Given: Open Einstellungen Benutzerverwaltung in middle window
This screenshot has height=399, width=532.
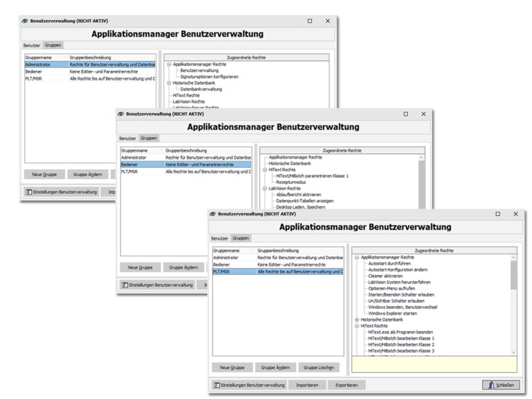Looking at the screenshot, I should [x=157, y=285].
